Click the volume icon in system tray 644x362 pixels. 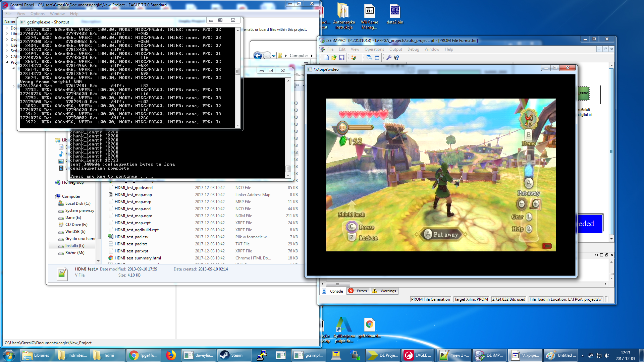[x=607, y=356]
